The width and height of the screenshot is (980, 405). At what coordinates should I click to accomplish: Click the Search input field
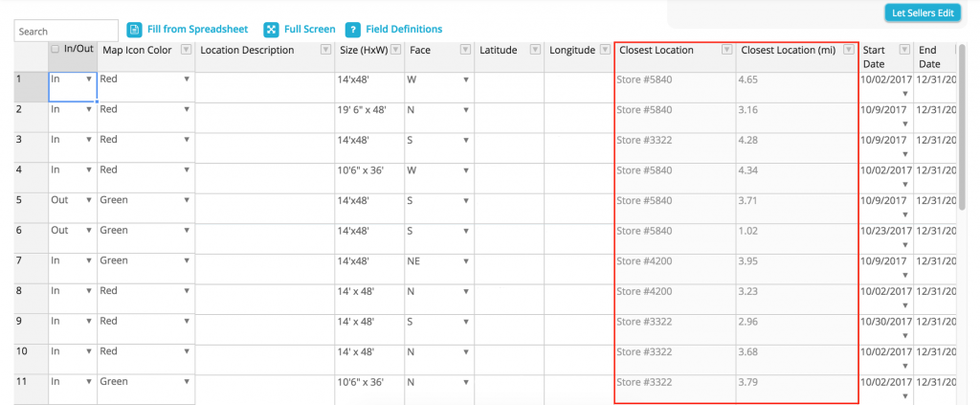(66, 32)
